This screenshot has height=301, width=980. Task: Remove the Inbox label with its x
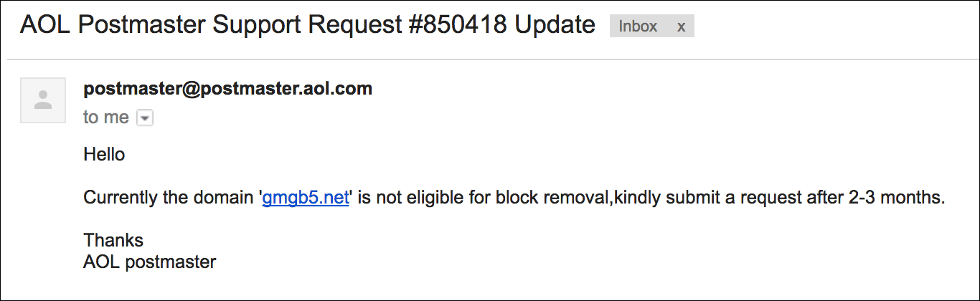click(681, 27)
